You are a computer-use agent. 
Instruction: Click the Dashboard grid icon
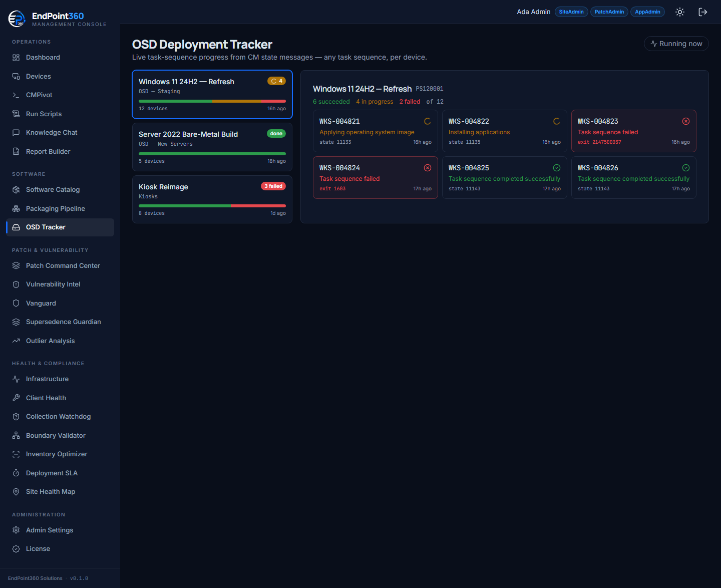(x=16, y=58)
